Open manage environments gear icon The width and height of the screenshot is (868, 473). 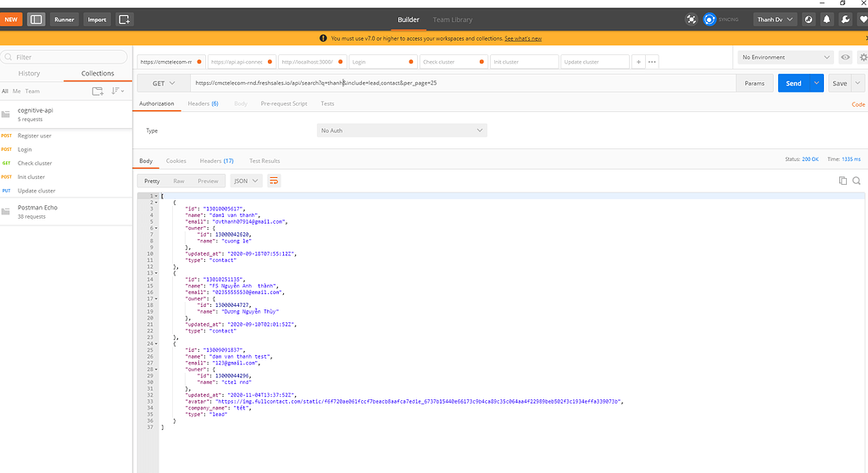[863, 58]
